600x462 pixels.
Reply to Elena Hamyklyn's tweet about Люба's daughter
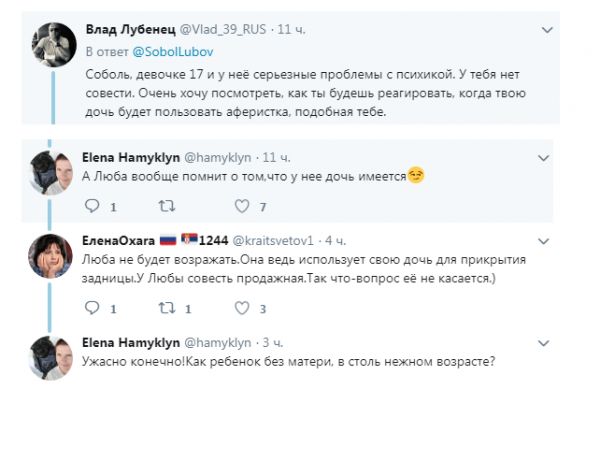point(90,207)
